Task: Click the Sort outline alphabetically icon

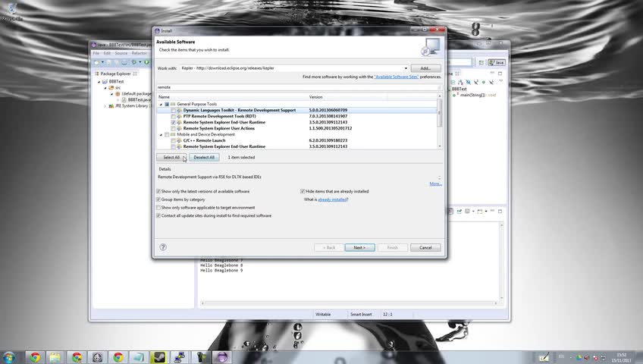Action: tap(460, 83)
